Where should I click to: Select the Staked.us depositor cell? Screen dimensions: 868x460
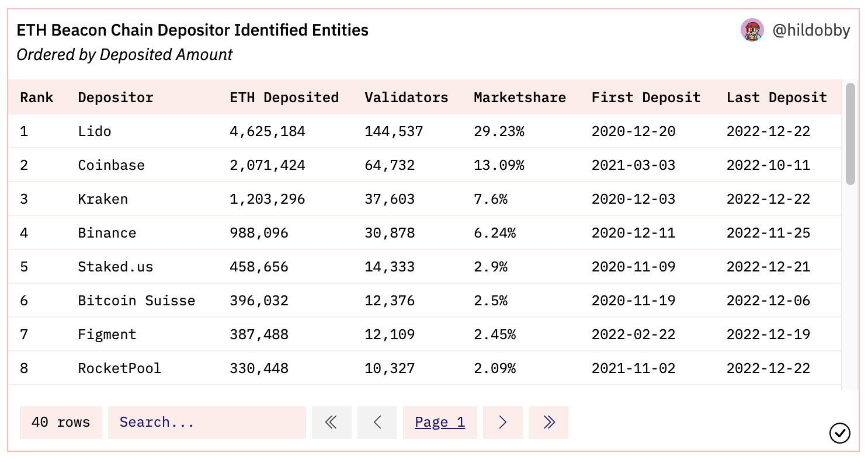click(116, 267)
